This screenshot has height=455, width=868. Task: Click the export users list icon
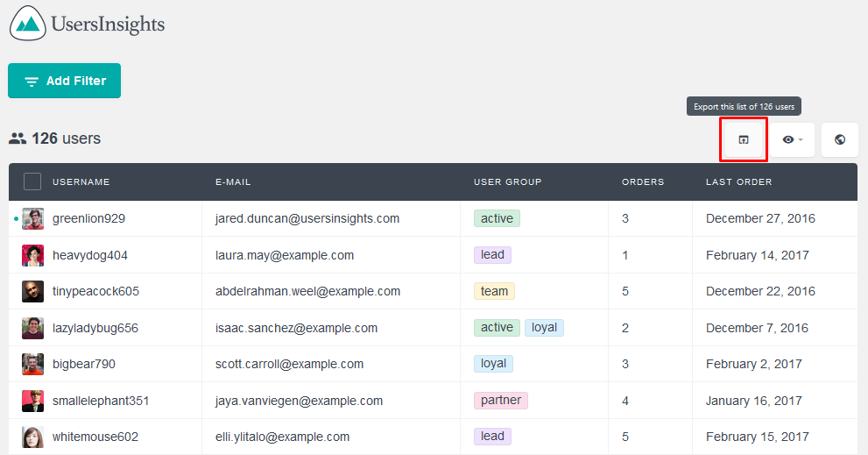pyautogui.click(x=744, y=139)
